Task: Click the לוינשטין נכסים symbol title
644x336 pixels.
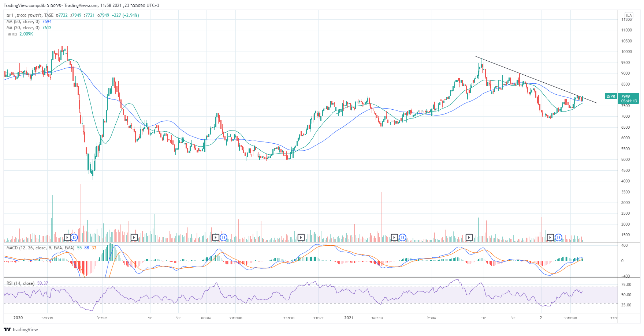Action: point(29,15)
